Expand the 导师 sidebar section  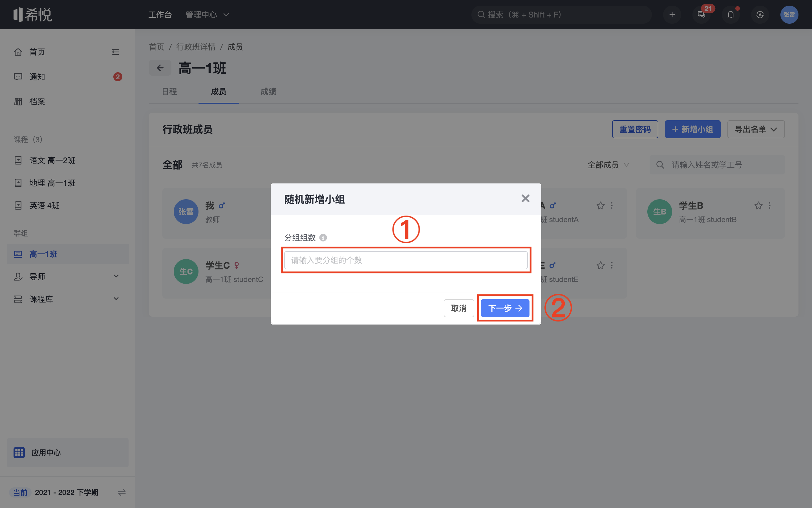pyautogui.click(x=67, y=277)
